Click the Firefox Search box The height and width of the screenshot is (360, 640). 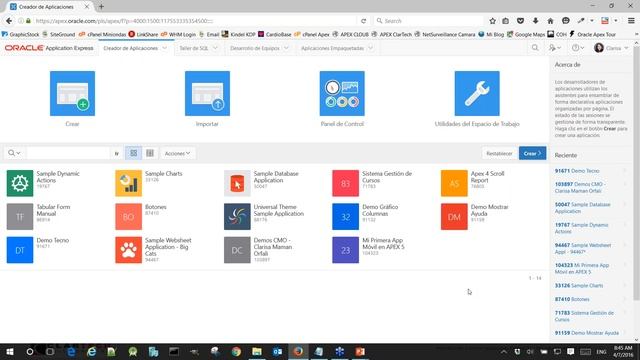(429, 21)
